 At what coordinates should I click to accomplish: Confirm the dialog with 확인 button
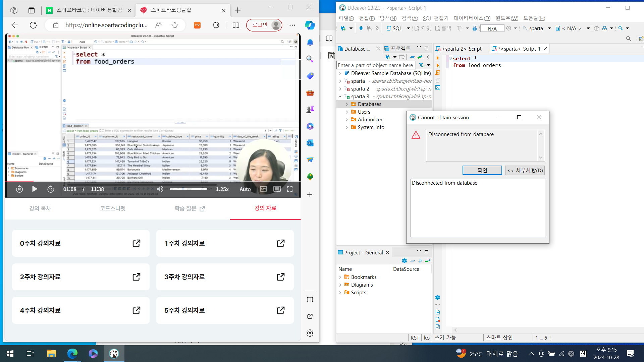[x=482, y=170]
